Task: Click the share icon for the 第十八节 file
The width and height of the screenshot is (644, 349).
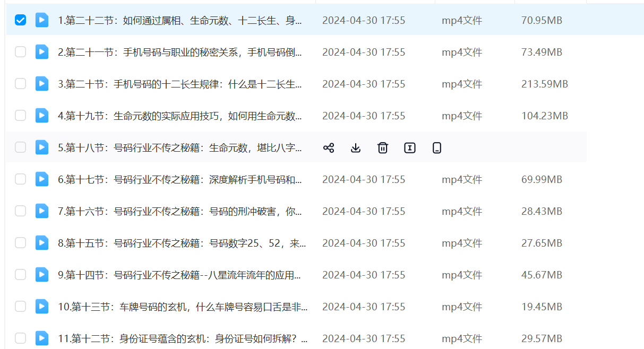Action: click(329, 148)
